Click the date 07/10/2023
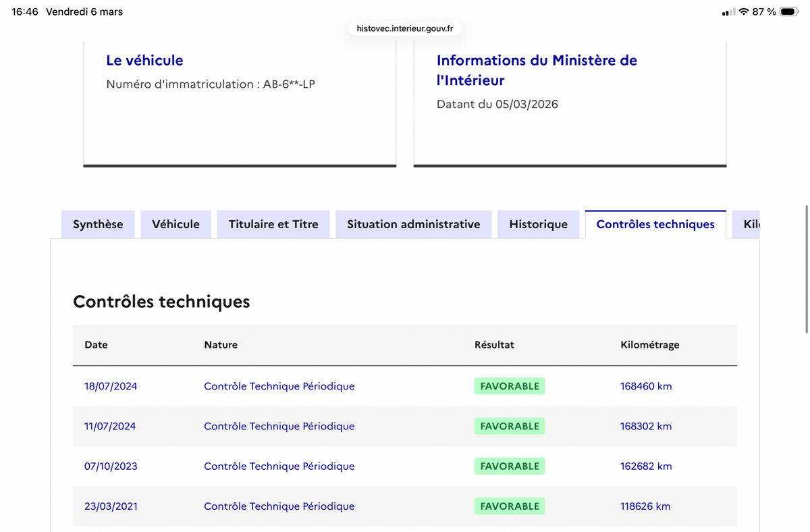Image resolution: width=810 pixels, height=532 pixels. click(x=111, y=466)
